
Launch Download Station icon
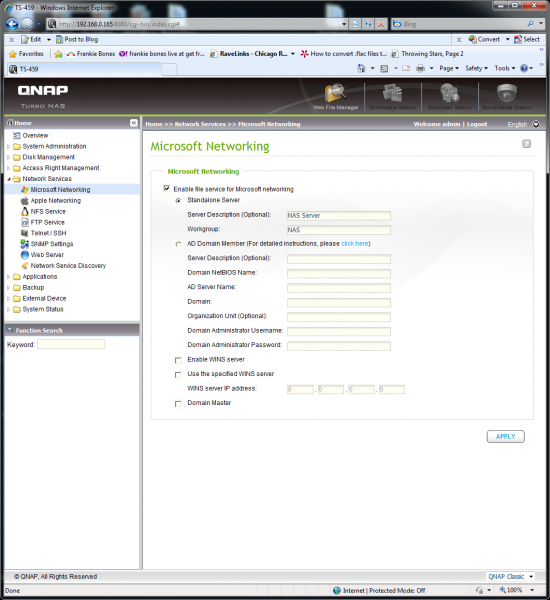[x=449, y=93]
